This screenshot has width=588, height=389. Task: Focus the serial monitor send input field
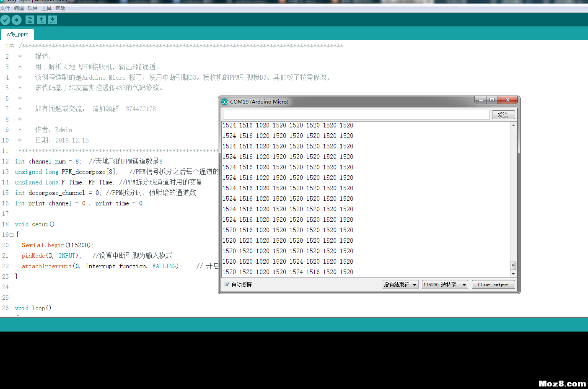click(356, 115)
